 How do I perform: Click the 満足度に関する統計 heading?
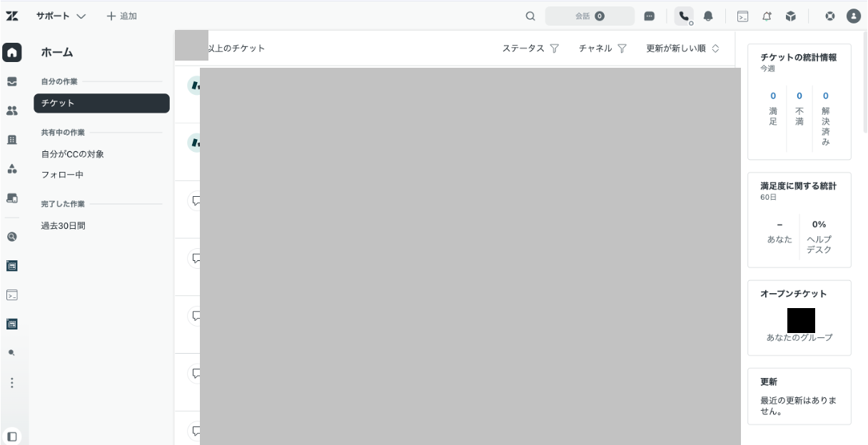point(799,186)
